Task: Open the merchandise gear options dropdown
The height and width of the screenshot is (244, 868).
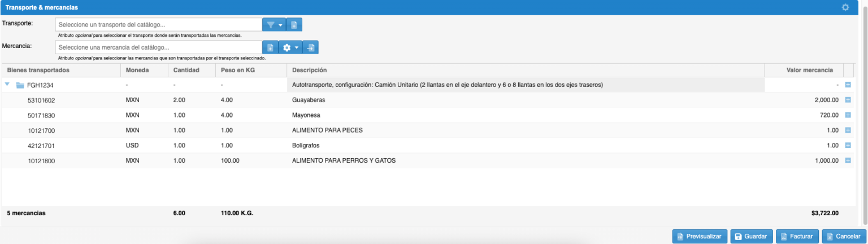Action: (x=290, y=48)
